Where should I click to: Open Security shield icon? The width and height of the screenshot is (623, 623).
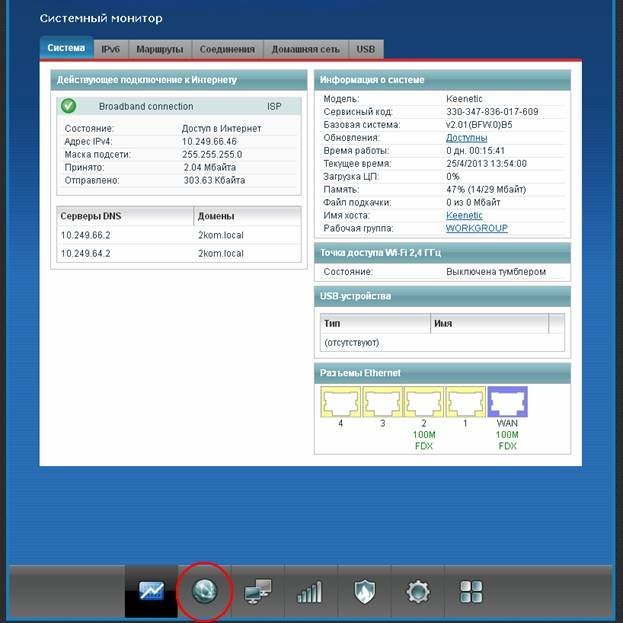[x=364, y=592]
